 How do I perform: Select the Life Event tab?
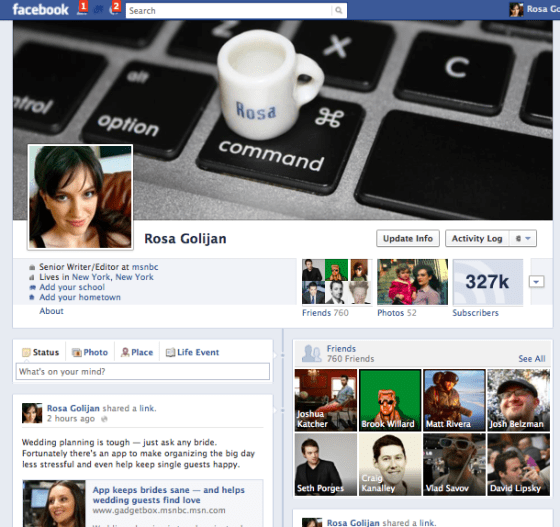[192, 352]
